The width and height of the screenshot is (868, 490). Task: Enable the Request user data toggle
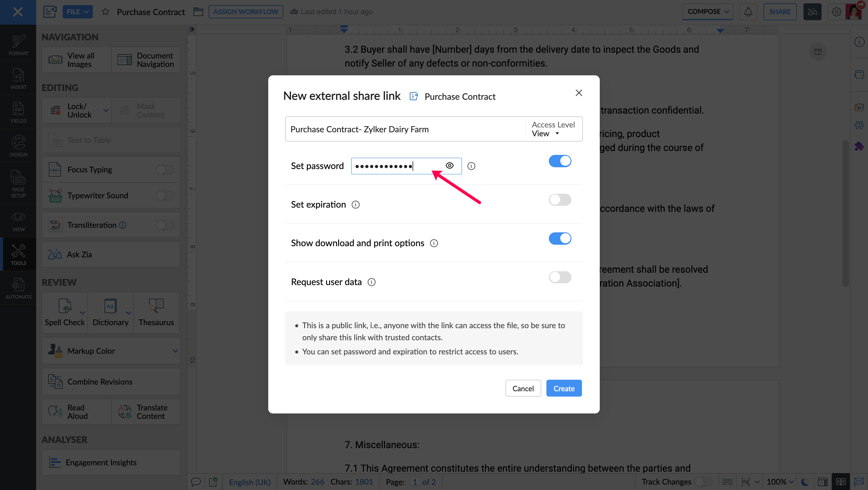coord(560,277)
